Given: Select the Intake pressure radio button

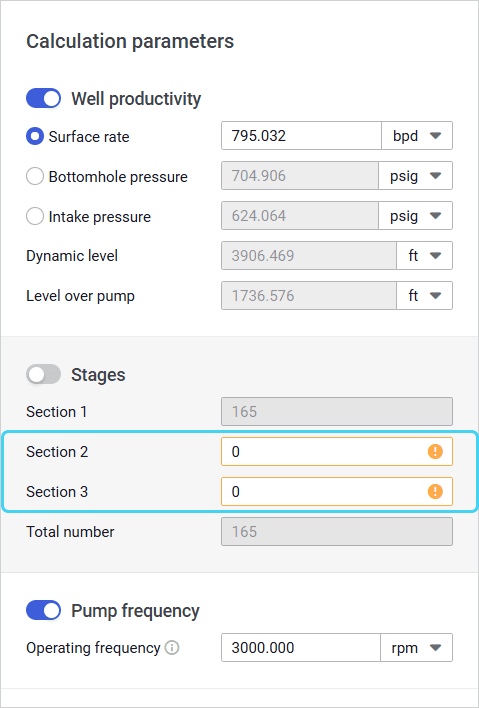Looking at the screenshot, I should coord(35,217).
